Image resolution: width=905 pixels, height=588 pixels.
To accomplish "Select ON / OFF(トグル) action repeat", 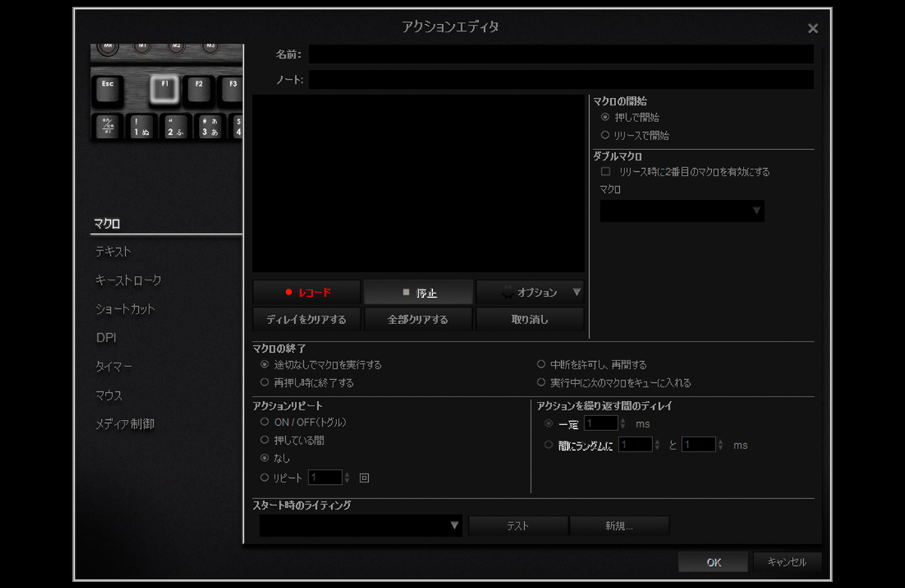I will pyautogui.click(x=265, y=422).
